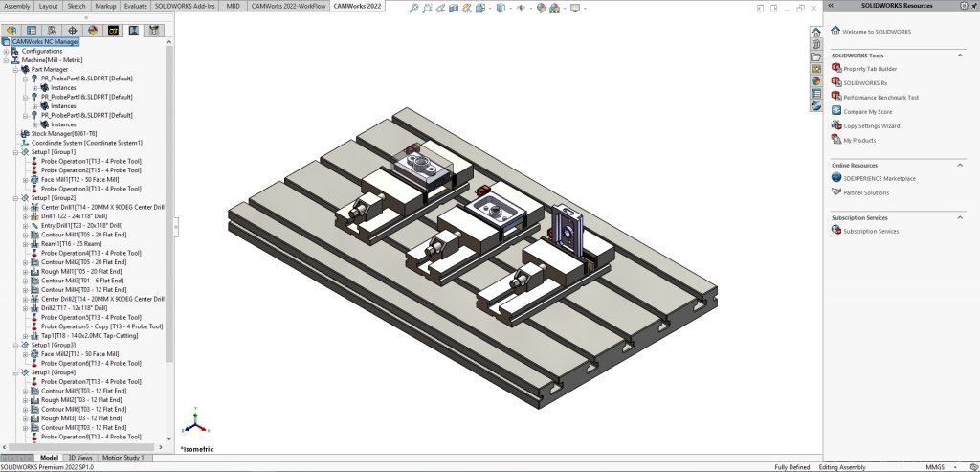Screen dimensions: 980x472
Task: Click the tree panel vertical scrollbar
Action: tap(168, 203)
